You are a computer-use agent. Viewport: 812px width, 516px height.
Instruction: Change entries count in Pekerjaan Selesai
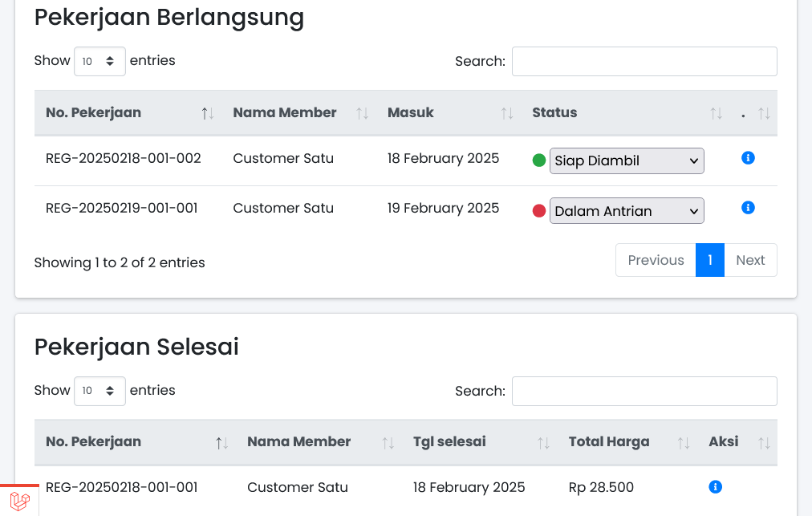(99, 391)
